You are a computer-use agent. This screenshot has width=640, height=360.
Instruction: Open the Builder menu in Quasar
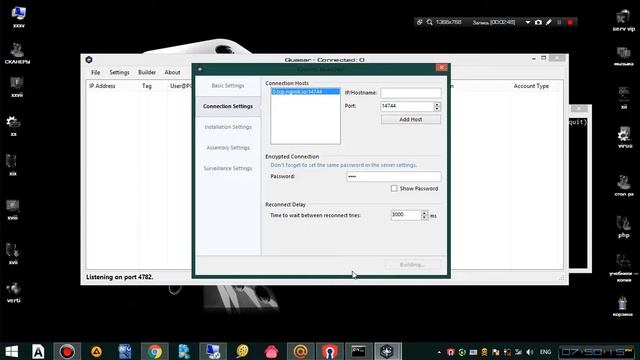pyautogui.click(x=147, y=72)
